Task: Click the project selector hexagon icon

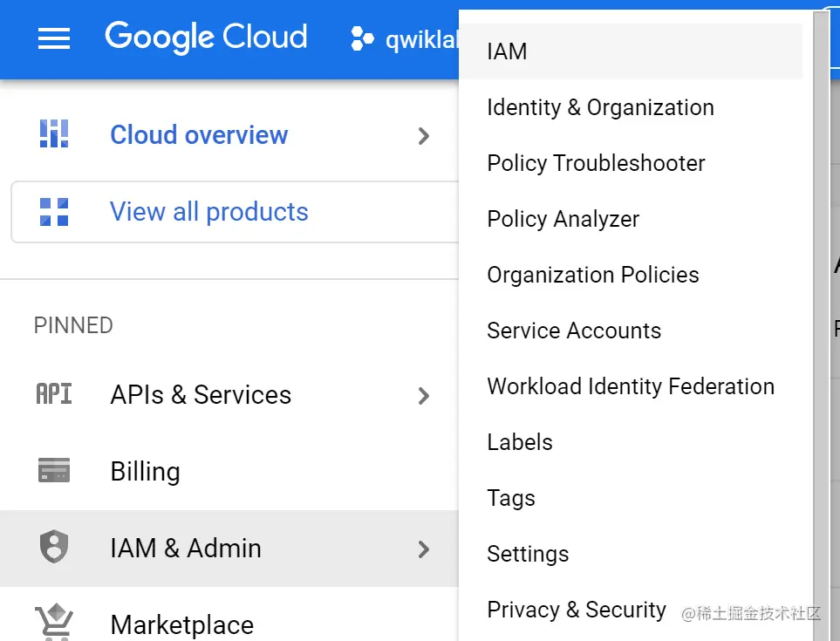Action: (361, 39)
